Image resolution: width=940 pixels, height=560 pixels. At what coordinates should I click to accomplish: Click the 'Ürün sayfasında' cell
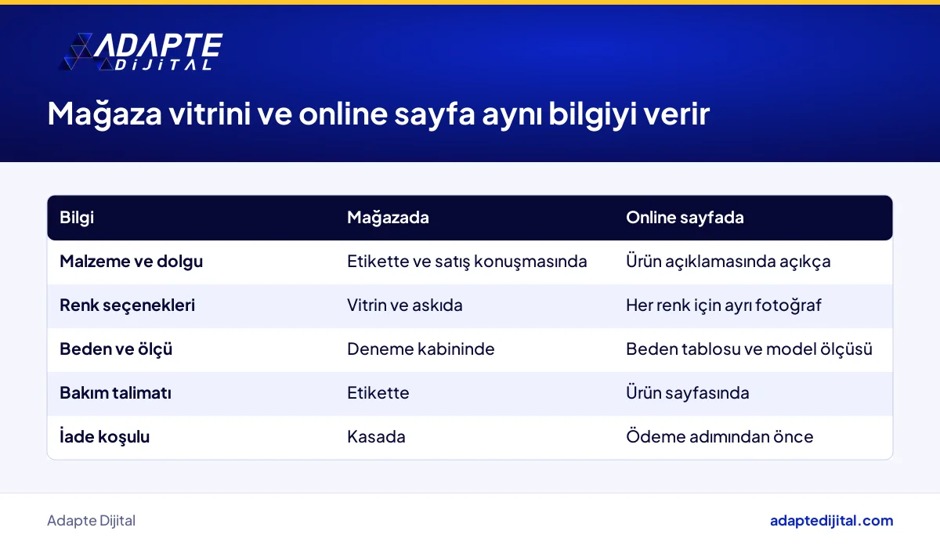(x=687, y=393)
